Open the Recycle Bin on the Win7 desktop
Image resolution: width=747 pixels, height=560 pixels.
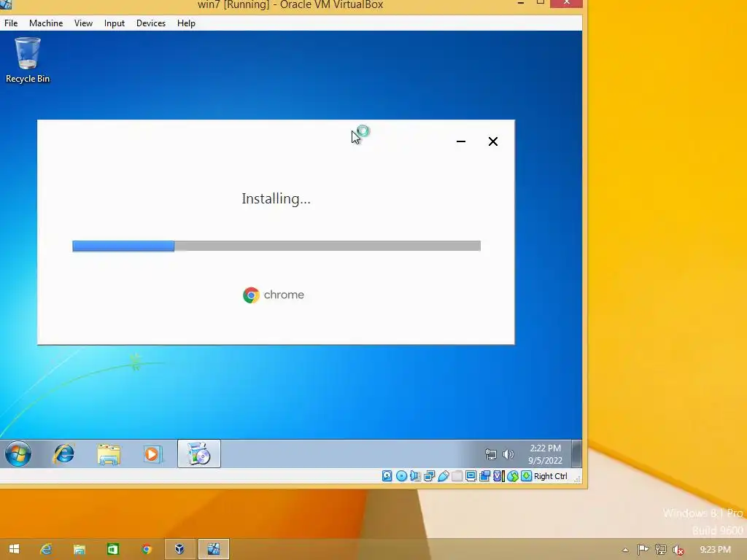(x=27, y=61)
